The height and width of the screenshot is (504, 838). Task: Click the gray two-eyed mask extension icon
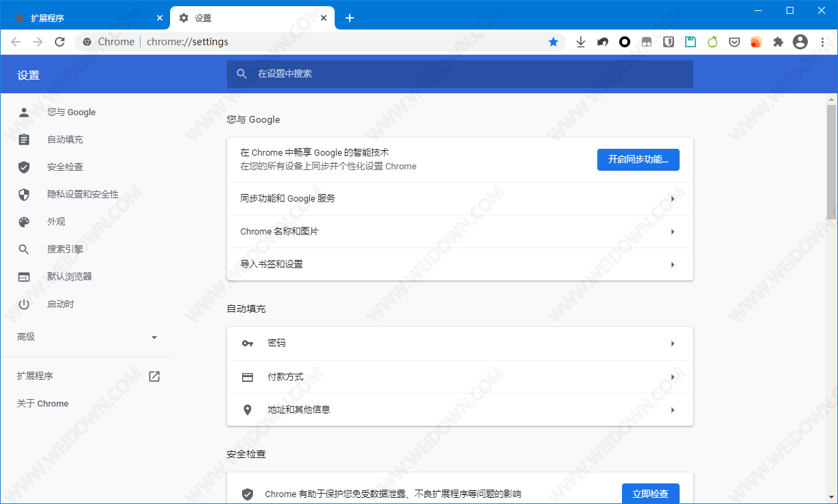(x=647, y=42)
